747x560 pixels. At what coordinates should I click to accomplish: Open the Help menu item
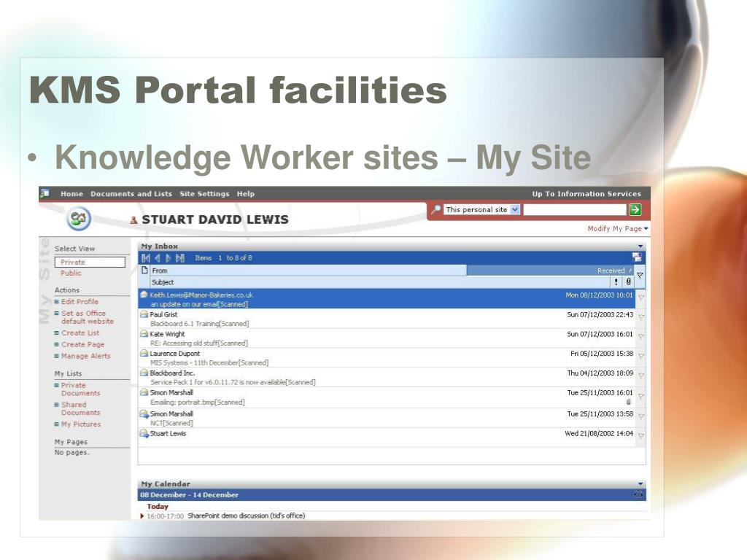pyautogui.click(x=246, y=194)
